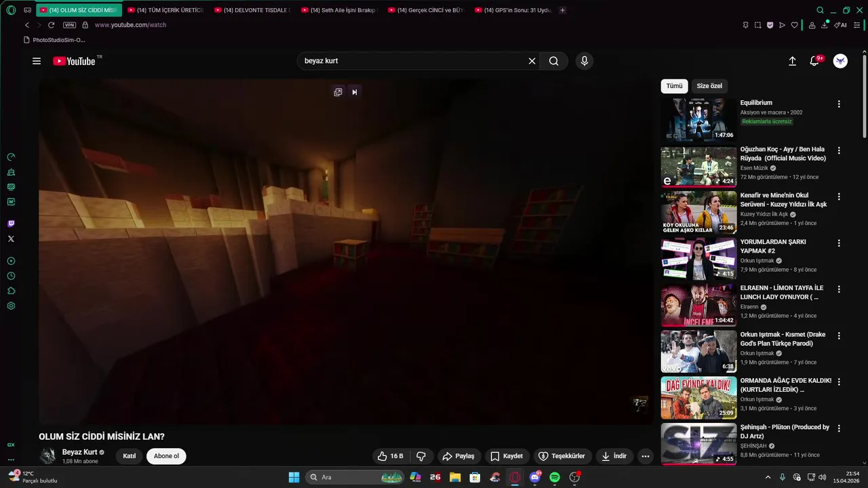Dislike the video with thumbs down

pos(421,456)
